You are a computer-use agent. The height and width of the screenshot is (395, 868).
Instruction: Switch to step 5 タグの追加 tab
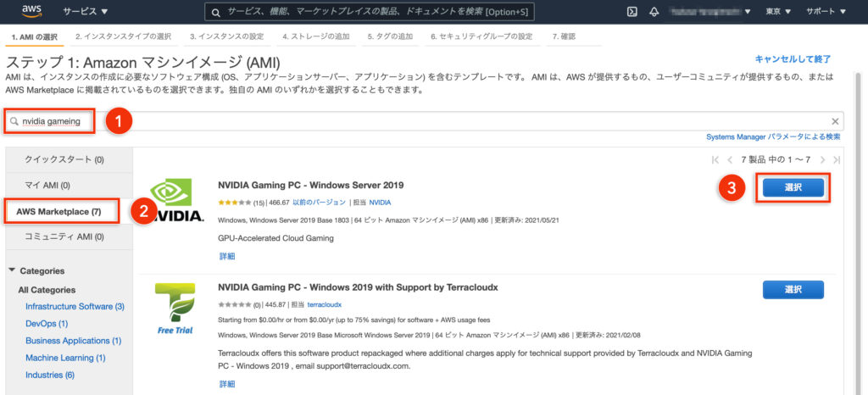tap(390, 36)
